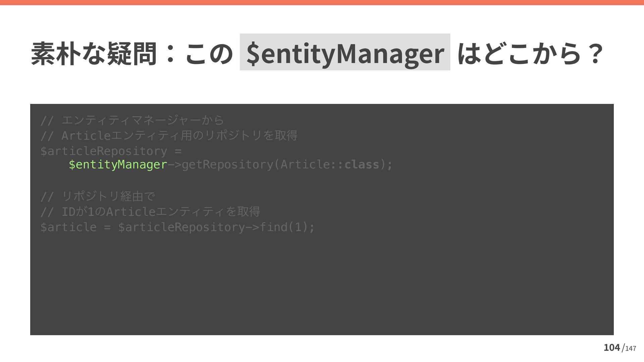Click the $articleRepository = assignment line
Viewport: 644px width, 362px height.
(111, 151)
